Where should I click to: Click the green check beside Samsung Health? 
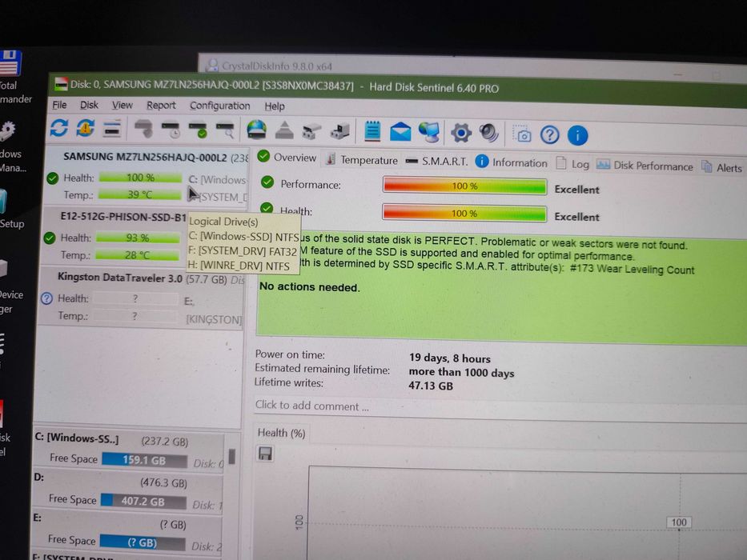coord(52,178)
